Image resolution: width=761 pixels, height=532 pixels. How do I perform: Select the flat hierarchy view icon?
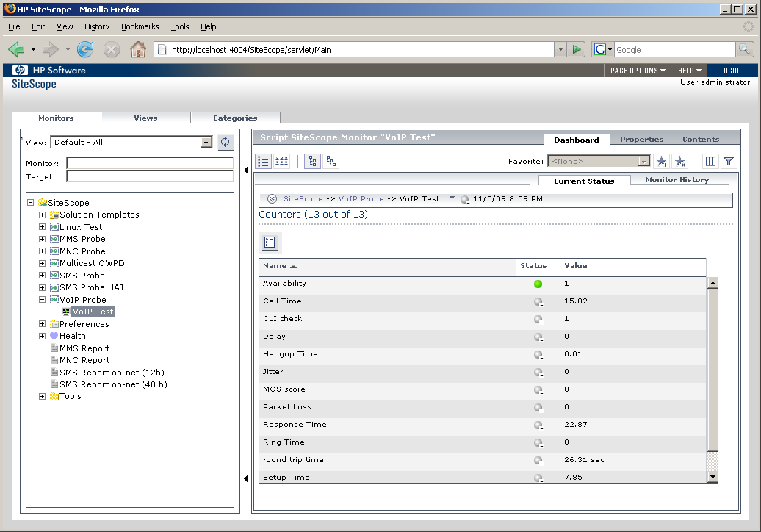(x=331, y=161)
